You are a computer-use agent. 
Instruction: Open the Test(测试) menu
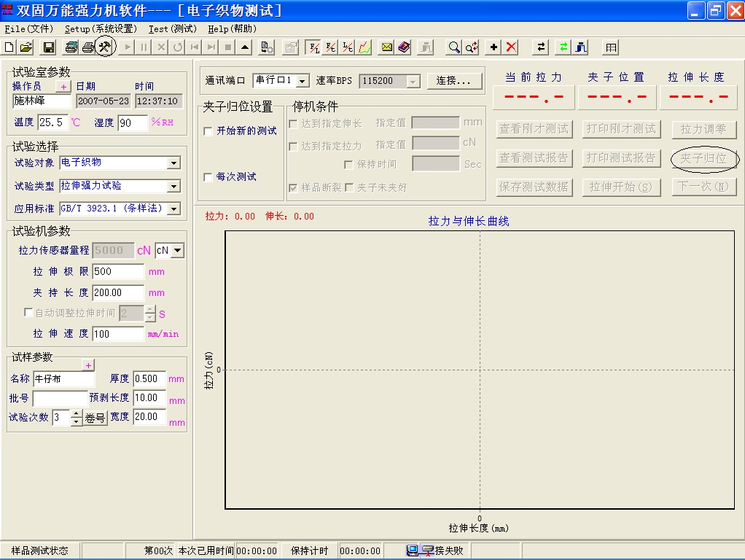coord(173,29)
